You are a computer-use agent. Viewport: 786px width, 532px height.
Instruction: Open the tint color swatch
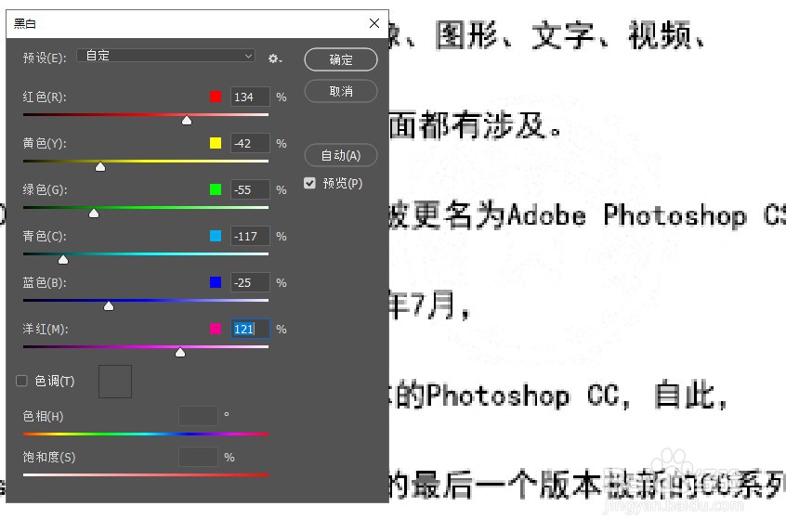115,382
